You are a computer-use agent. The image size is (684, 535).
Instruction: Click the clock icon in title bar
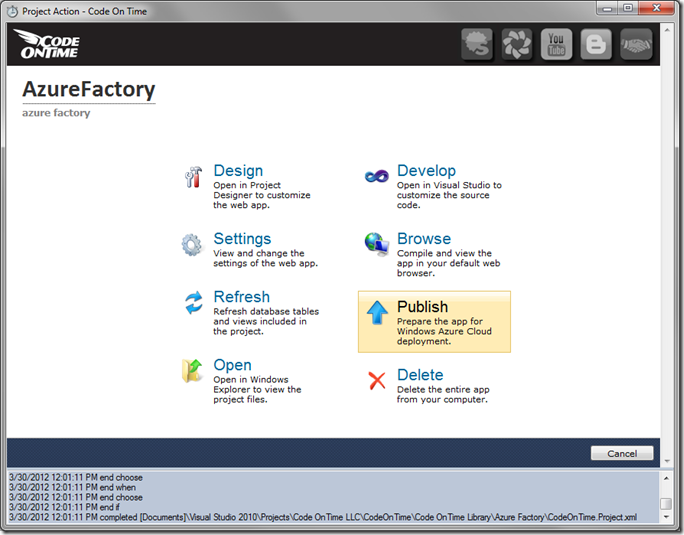(x=12, y=11)
